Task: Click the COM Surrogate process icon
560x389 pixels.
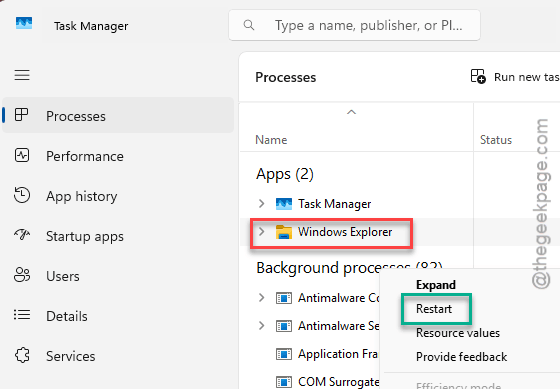Action: pos(284,382)
